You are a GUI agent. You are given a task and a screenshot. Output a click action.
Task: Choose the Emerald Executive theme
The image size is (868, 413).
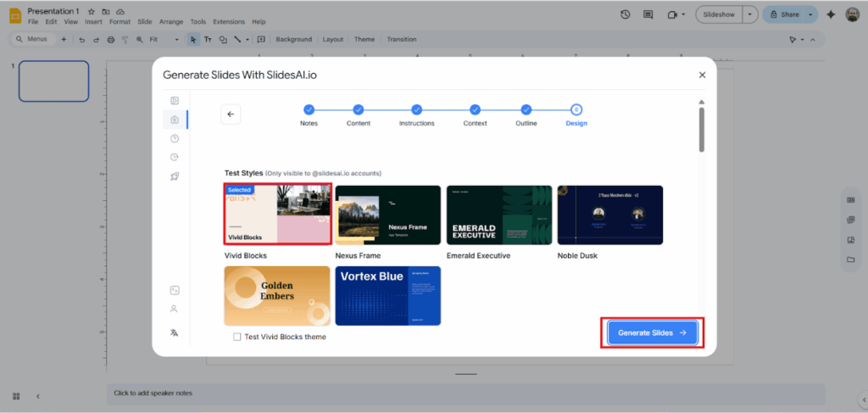pos(498,215)
